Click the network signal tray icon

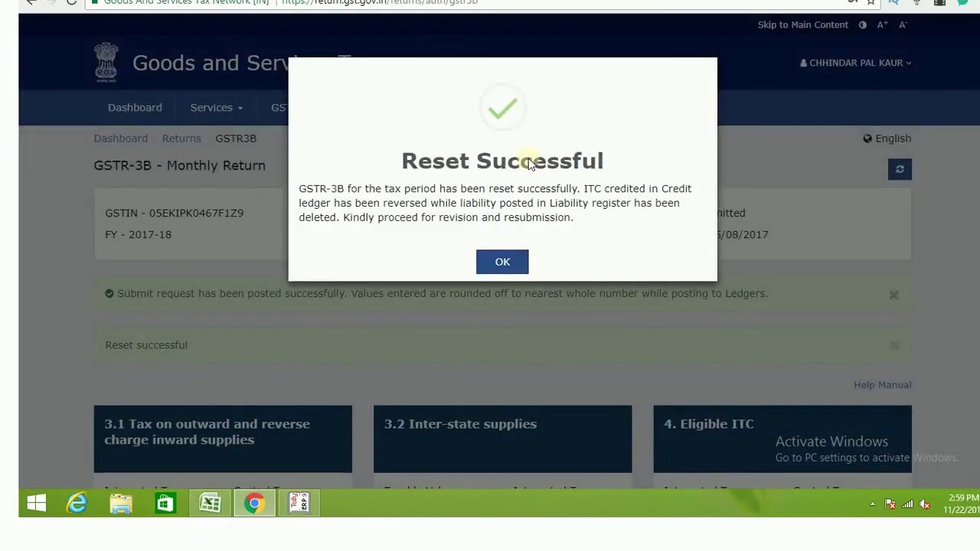pos(907,504)
